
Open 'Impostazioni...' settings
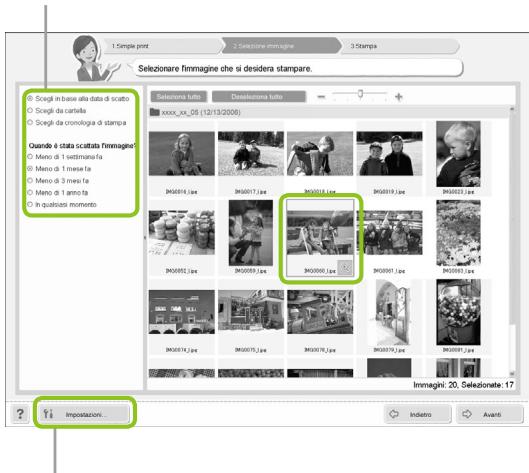(83, 414)
